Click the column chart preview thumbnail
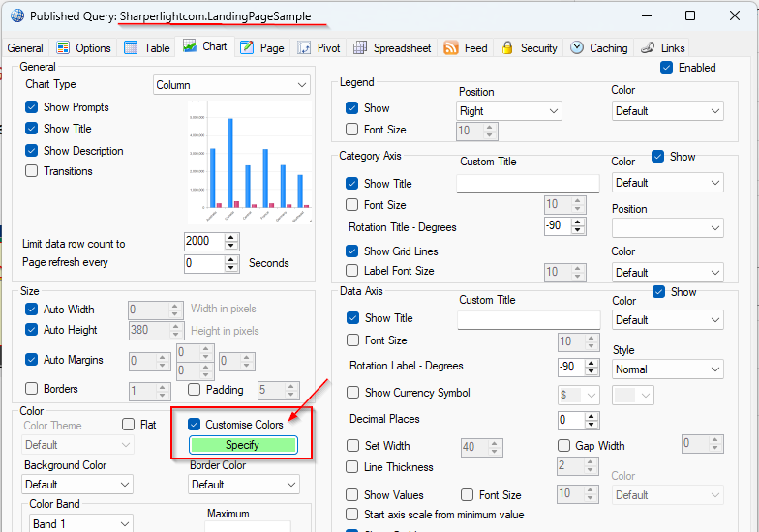The image size is (759, 532). coord(250,163)
